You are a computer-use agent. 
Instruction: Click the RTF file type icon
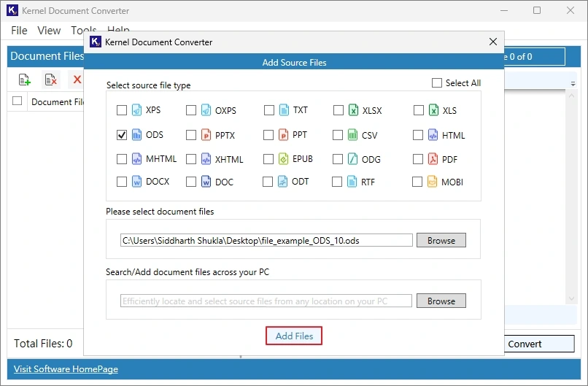[352, 182]
